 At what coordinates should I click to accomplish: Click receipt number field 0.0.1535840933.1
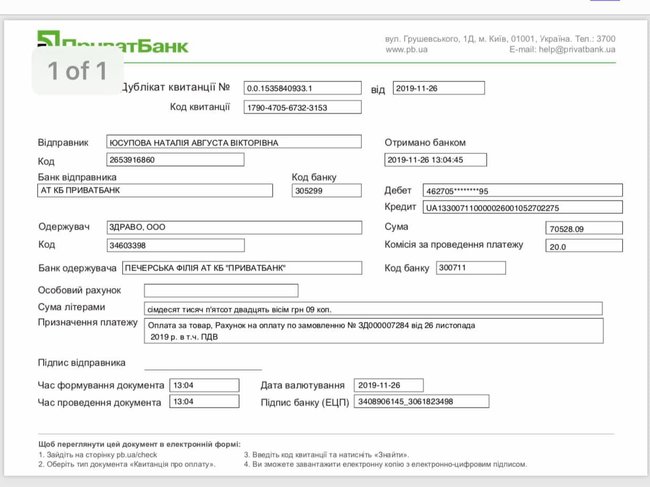(x=303, y=88)
